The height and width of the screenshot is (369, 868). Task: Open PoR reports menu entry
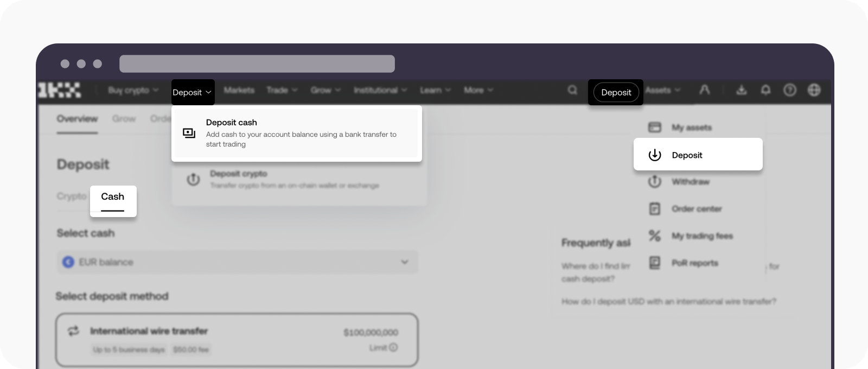point(695,263)
